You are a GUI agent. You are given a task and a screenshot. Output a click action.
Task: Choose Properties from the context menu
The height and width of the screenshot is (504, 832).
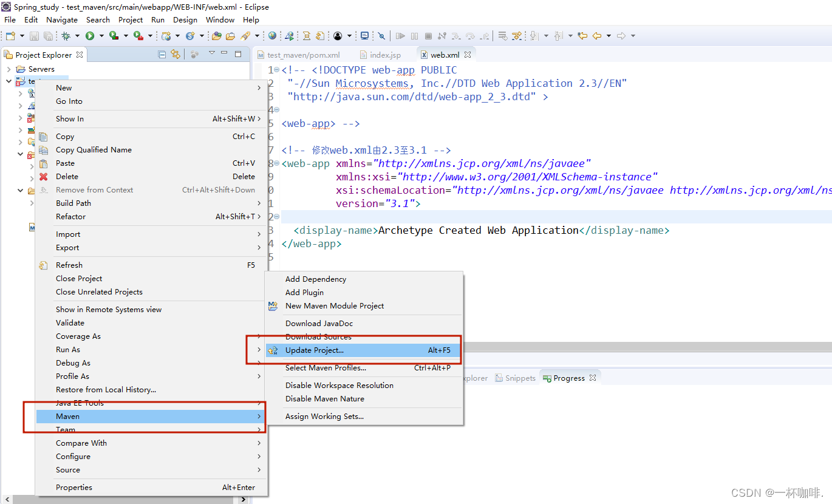[74, 487]
